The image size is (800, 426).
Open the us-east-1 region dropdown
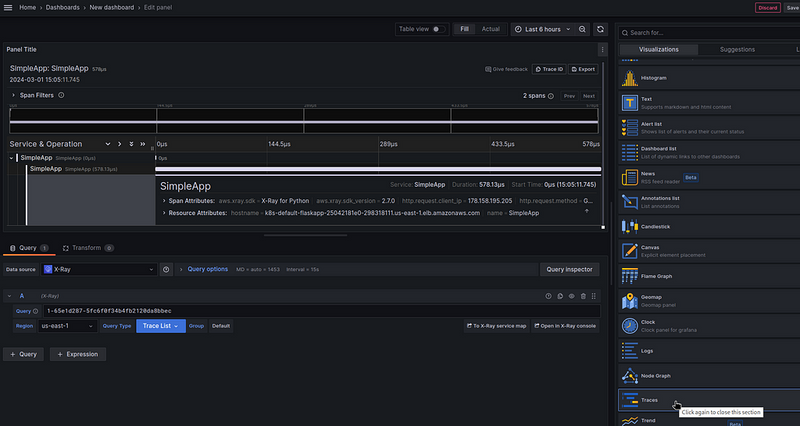(x=67, y=326)
